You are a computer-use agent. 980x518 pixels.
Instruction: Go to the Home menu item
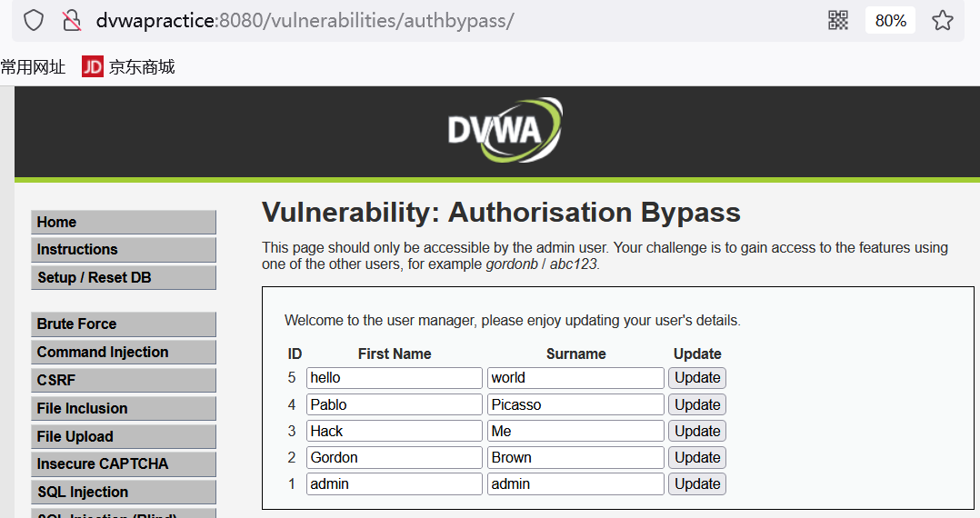tap(124, 222)
